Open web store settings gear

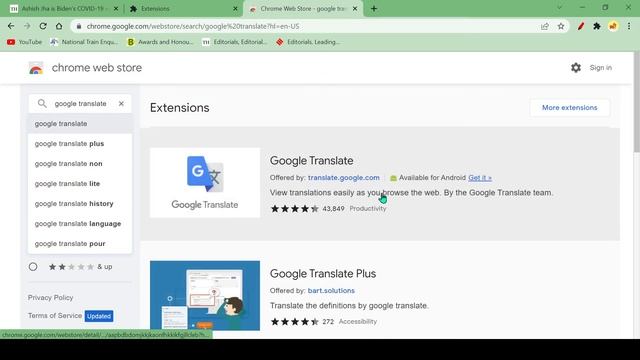point(576,68)
